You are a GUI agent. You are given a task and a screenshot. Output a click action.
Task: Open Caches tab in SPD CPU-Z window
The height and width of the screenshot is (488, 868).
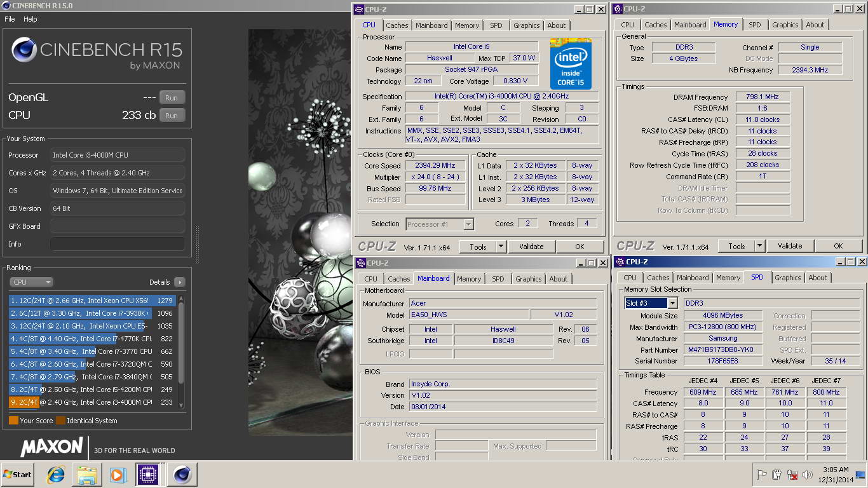coord(658,278)
